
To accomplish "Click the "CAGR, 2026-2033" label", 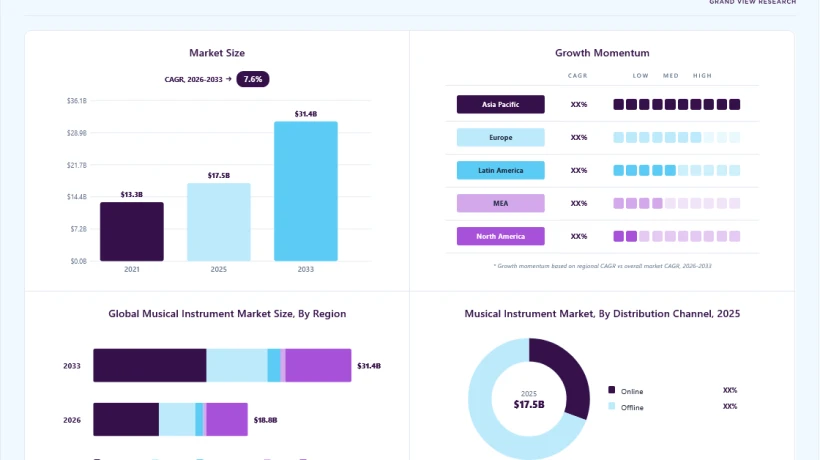I will (x=193, y=79).
